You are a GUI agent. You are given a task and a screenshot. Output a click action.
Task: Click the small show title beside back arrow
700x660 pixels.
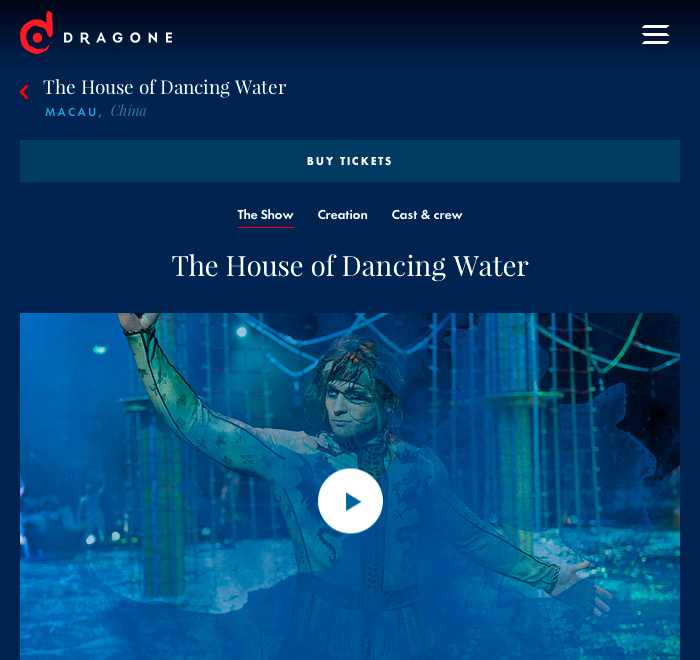click(x=164, y=87)
